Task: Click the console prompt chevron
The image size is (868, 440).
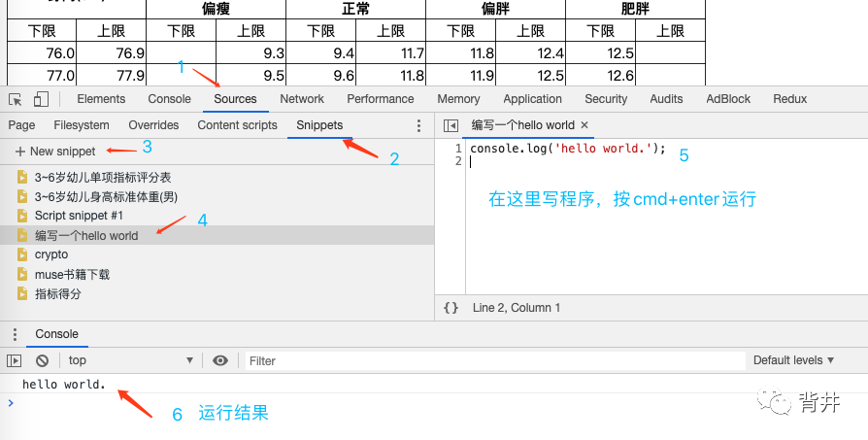Action: click(x=11, y=402)
